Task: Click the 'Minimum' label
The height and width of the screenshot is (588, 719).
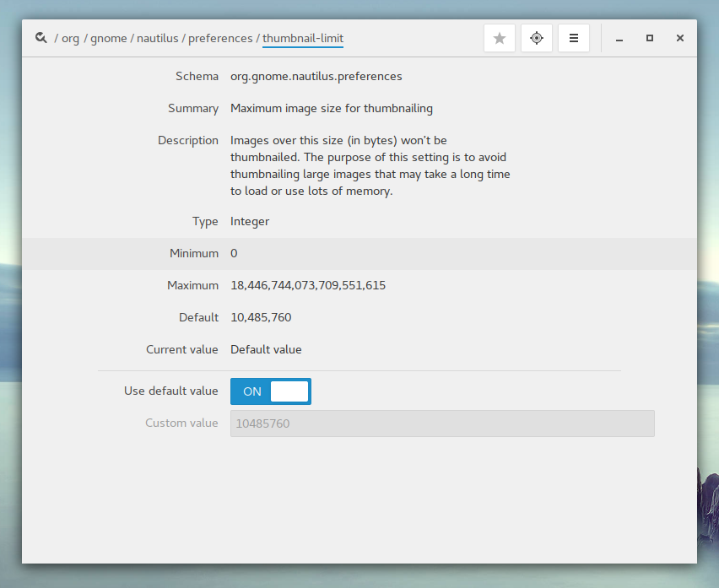Action: pyautogui.click(x=194, y=253)
